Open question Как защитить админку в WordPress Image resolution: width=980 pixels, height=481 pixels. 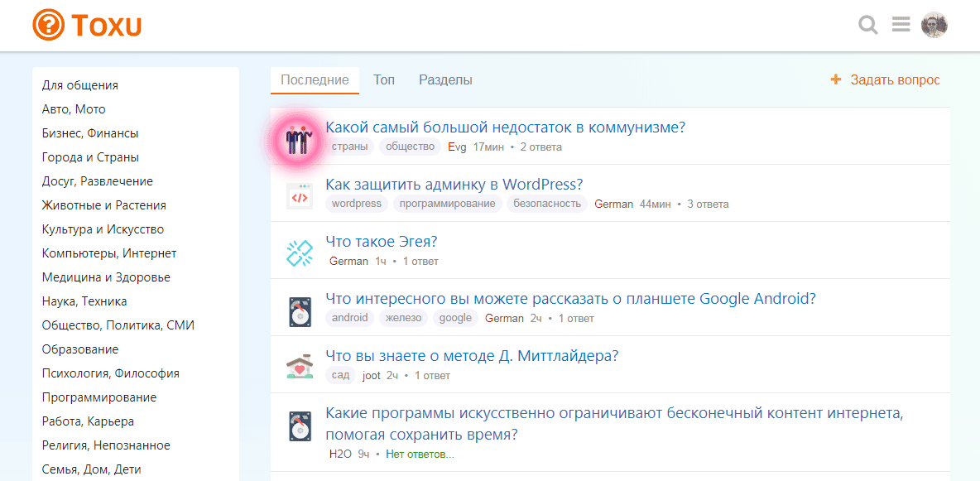tap(454, 185)
